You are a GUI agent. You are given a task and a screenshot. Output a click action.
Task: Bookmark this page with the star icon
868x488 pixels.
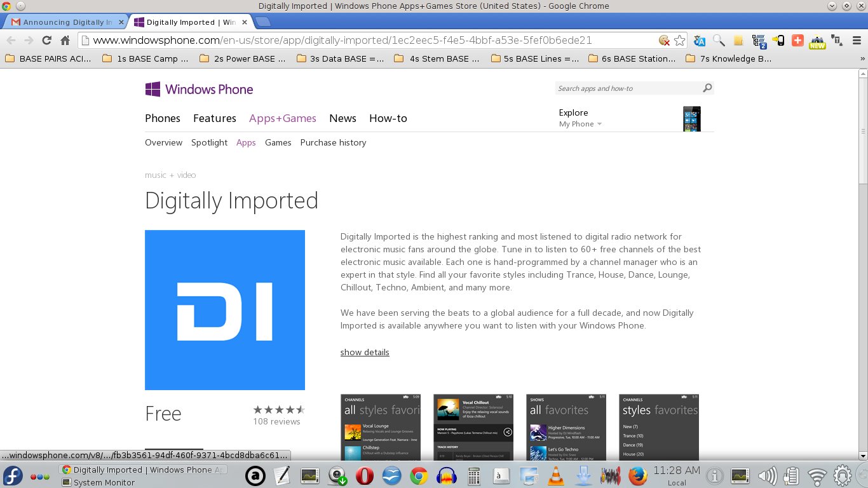(680, 41)
